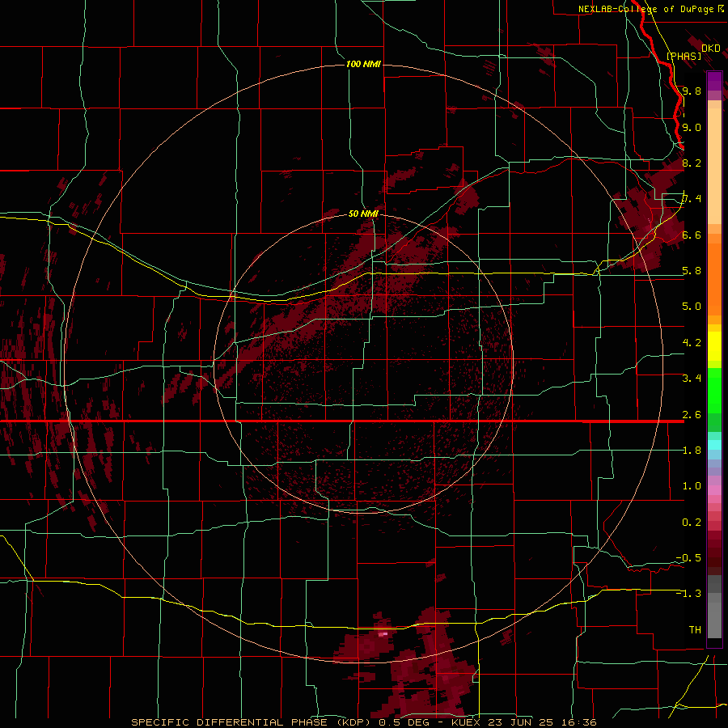Viewport: 728px width, 728px height.
Task: Click the DKD units label above the scale
Action: point(711,49)
